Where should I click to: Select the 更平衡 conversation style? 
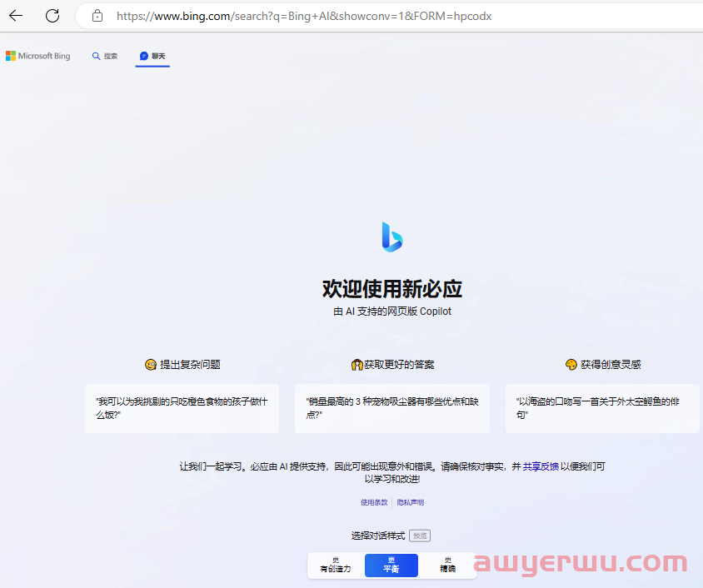[391, 566]
